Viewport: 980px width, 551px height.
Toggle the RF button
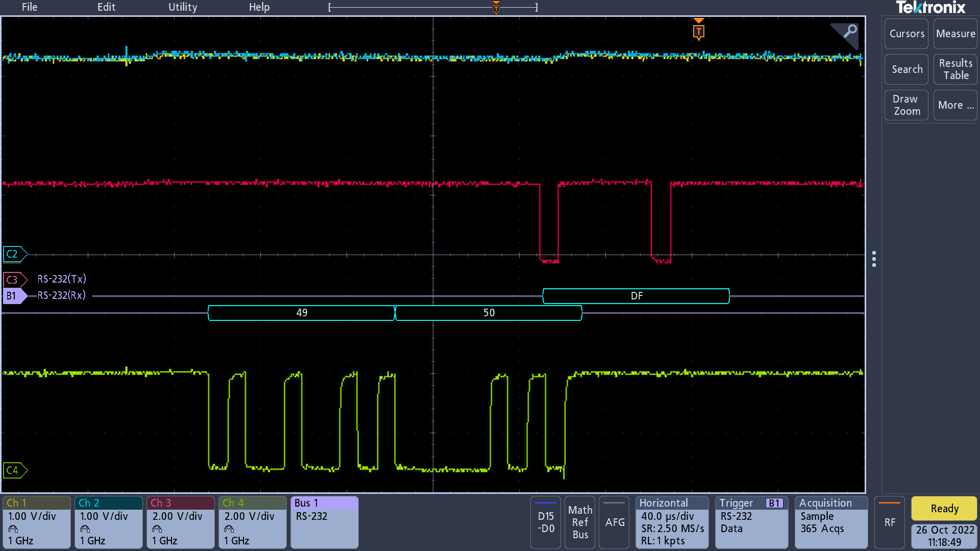pyautogui.click(x=889, y=522)
